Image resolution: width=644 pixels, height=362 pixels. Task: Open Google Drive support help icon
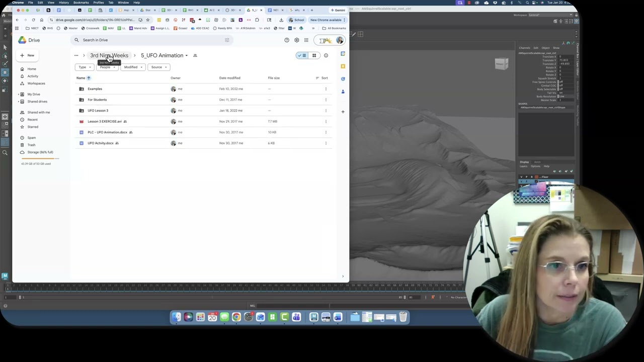point(287,40)
